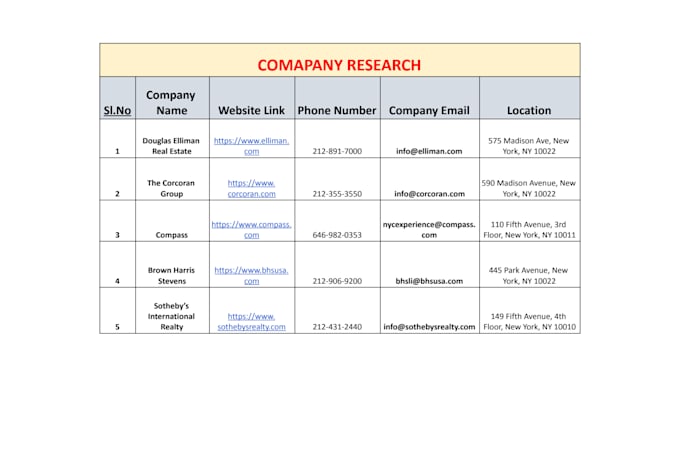The width and height of the screenshot is (680, 459).
Task: Click serial number 4 in Brown Harris row
Action: tap(118, 265)
